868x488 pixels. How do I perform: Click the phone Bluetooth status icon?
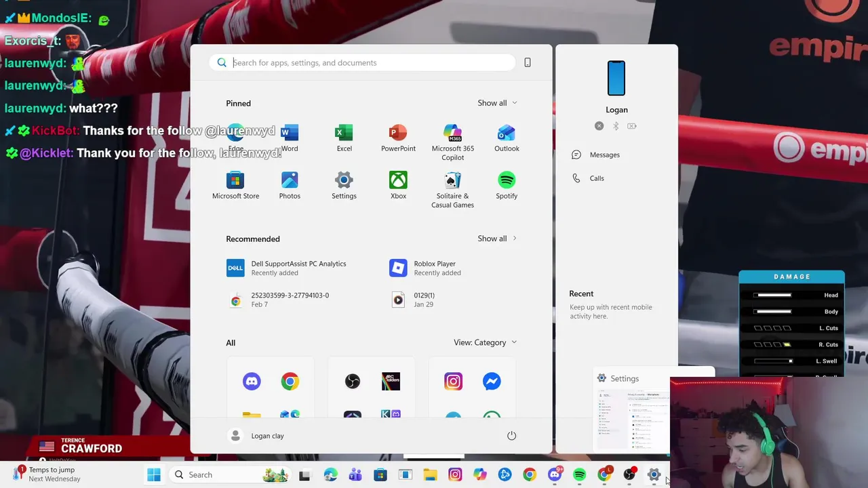tap(616, 126)
